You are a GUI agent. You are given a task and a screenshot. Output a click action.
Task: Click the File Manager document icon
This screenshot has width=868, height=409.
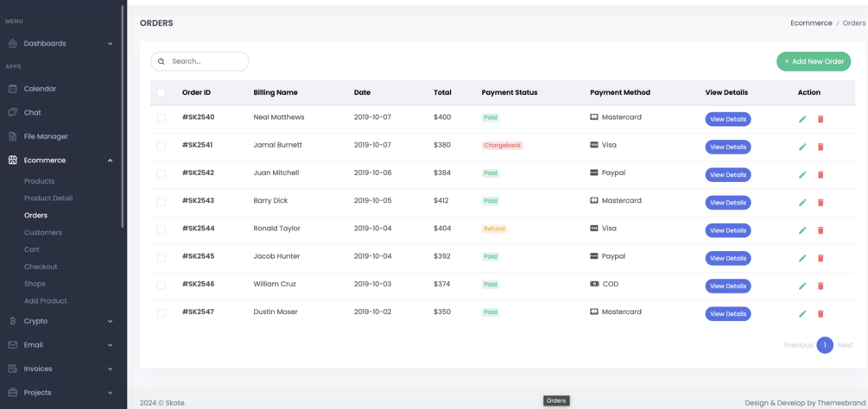click(x=13, y=136)
